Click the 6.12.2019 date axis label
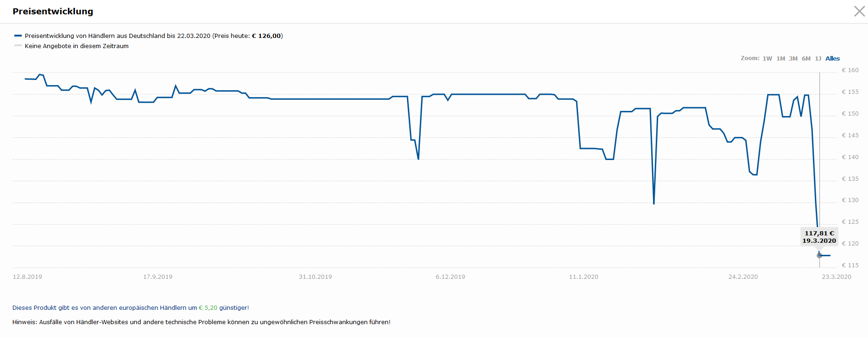 [450, 277]
